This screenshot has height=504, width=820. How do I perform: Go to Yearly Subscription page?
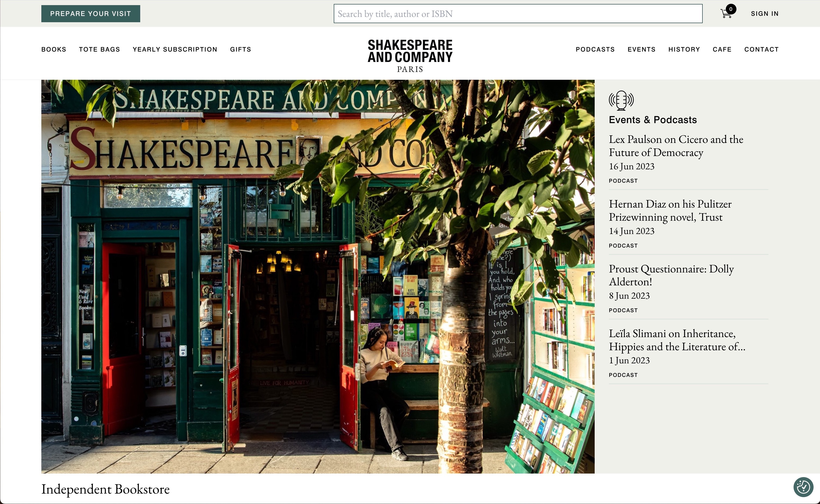[x=175, y=49]
